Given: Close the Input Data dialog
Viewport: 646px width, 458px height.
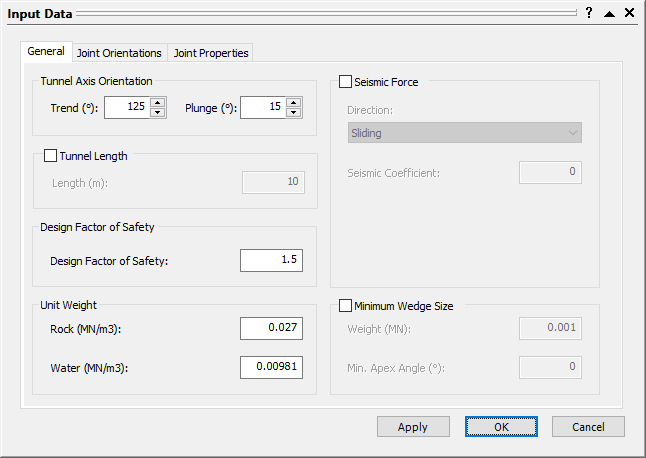Looking at the screenshot, I should (629, 13).
